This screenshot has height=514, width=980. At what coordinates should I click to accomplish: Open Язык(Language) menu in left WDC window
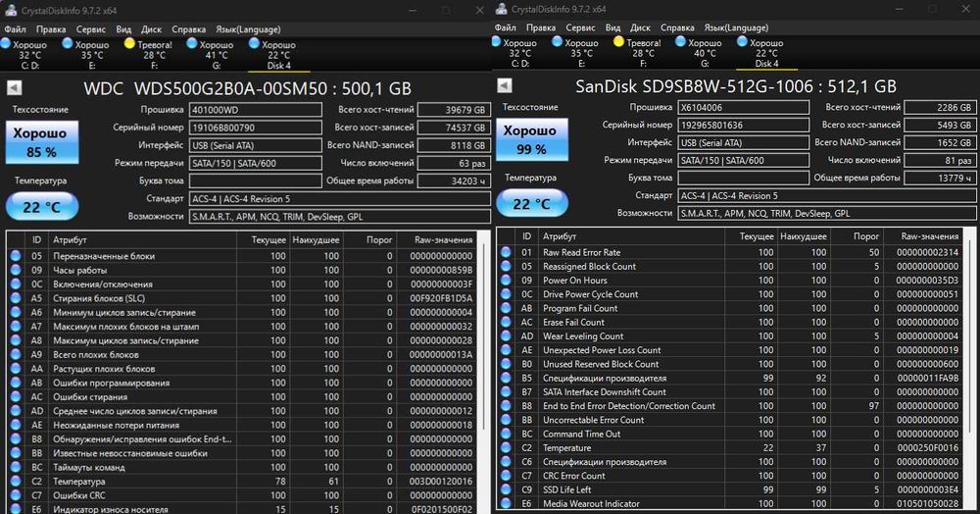click(x=248, y=29)
